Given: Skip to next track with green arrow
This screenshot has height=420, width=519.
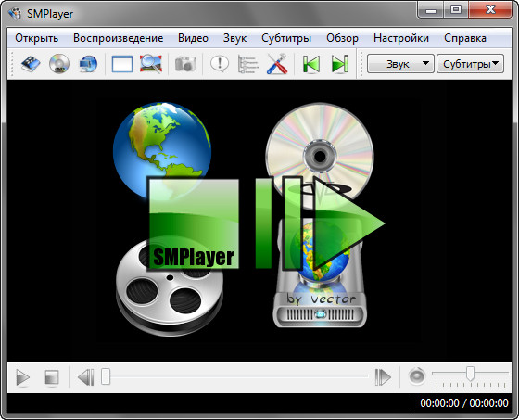Looking at the screenshot, I should click(x=340, y=64).
